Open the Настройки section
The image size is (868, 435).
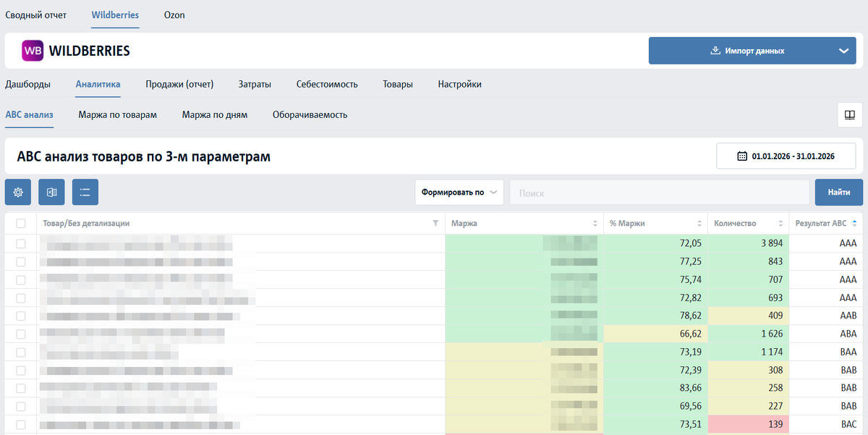459,84
